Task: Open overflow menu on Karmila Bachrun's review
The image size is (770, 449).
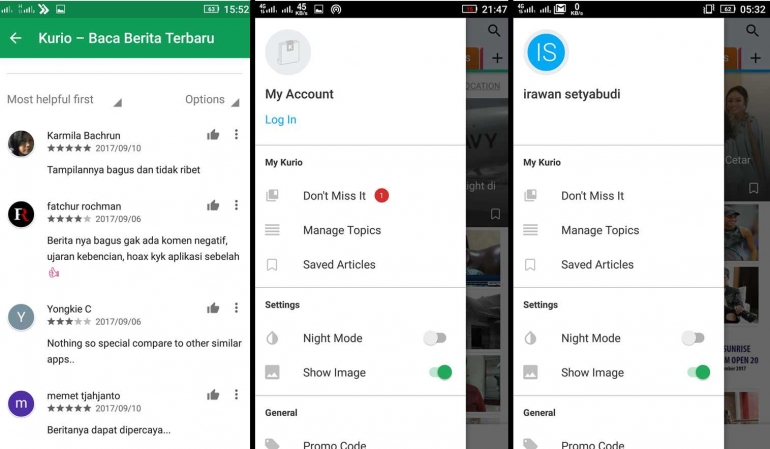Action: coord(236,135)
